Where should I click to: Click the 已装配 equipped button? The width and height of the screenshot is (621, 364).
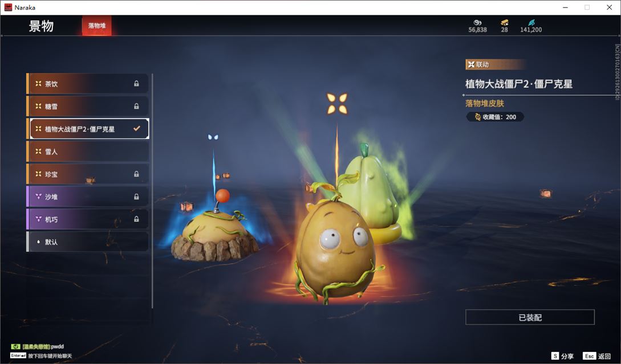coord(530,317)
